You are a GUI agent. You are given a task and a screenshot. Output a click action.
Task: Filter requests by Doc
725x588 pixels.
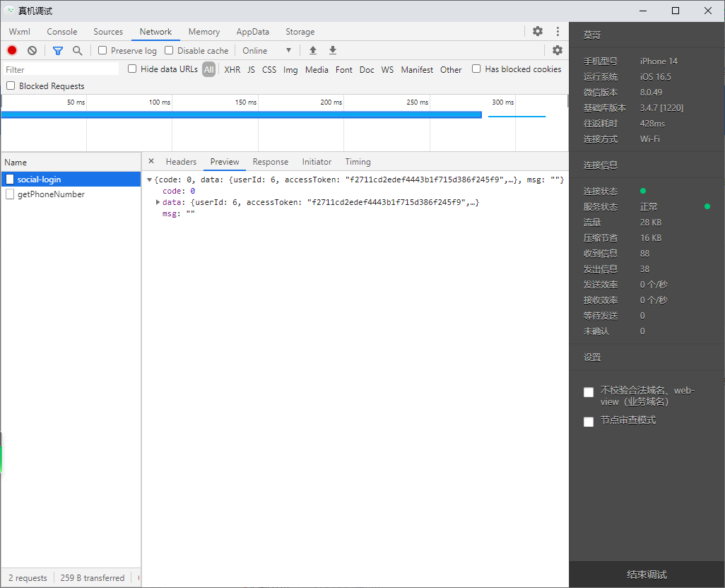[x=367, y=69]
